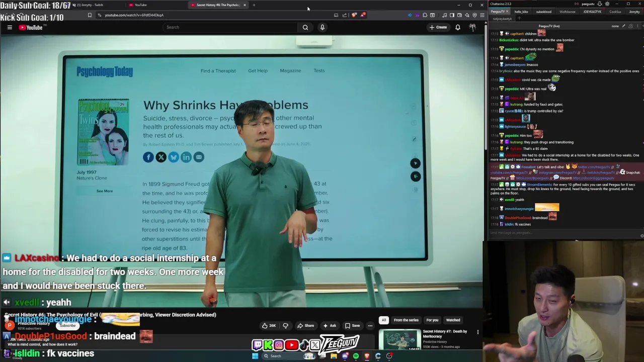
Task: Switch to hello_kiko tab in Chatterino
Action: pyautogui.click(x=521, y=12)
